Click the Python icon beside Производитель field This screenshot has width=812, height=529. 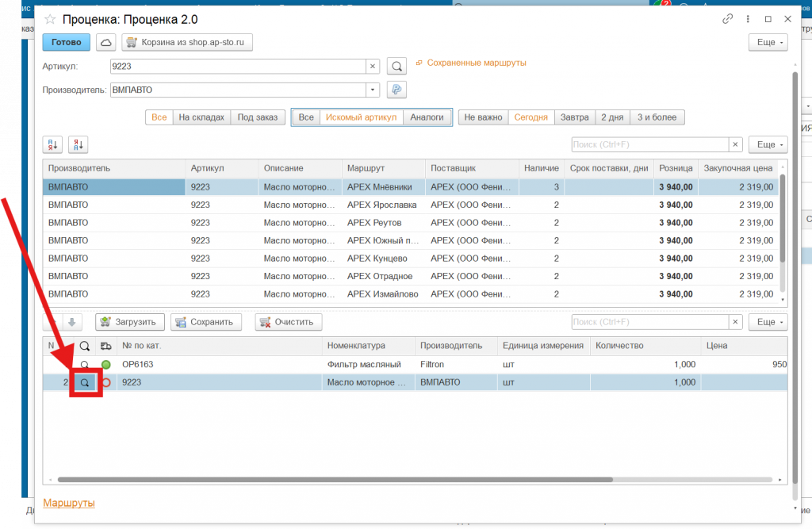[396, 90]
